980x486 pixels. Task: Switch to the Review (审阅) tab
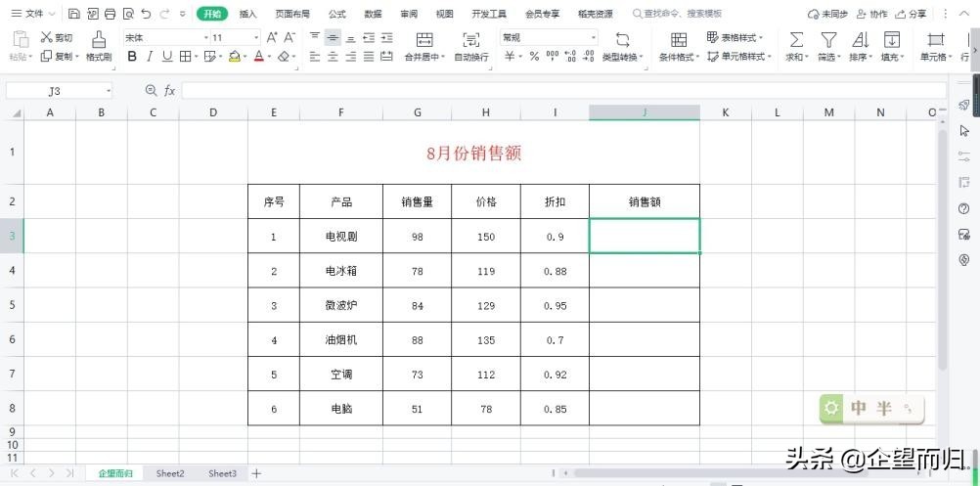(410, 13)
